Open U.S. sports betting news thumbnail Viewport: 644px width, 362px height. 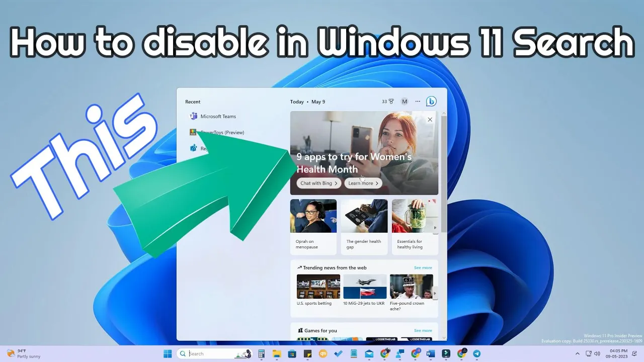point(318,287)
